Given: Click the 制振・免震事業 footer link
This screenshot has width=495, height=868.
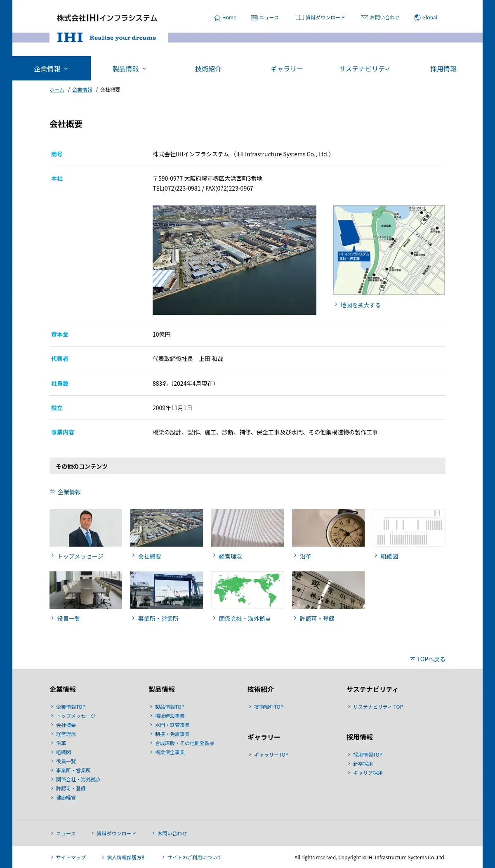Looking at the screenshot, I should click(x=172, y=734).
